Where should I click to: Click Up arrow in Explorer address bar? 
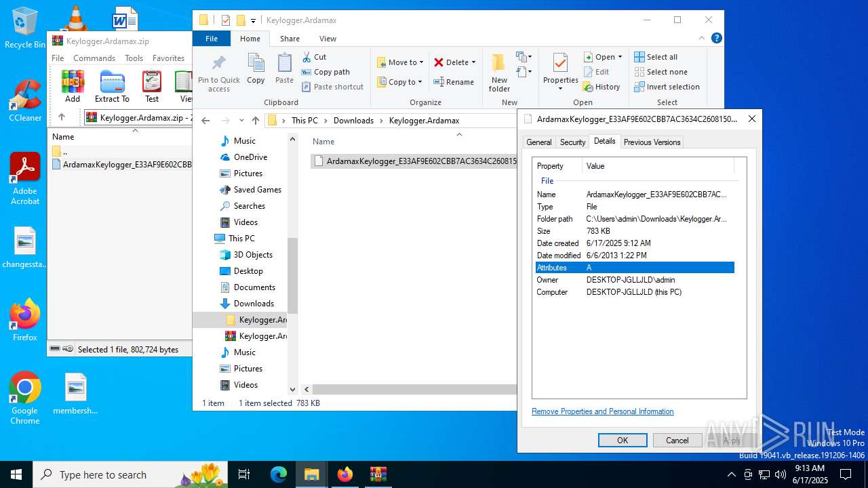tap(255, 121)
